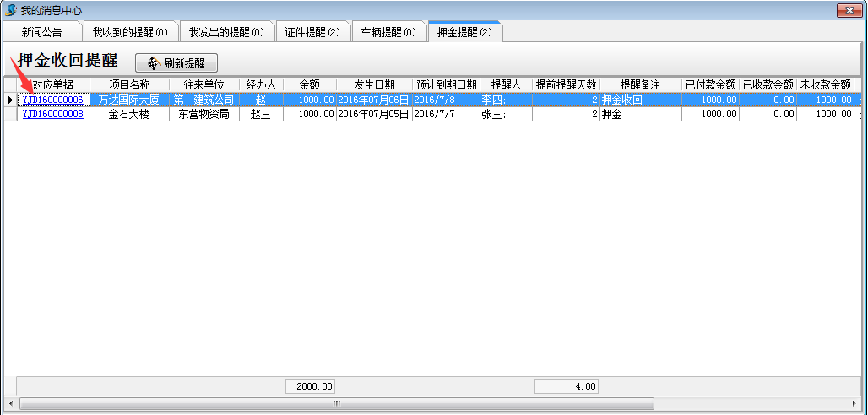Open document link YJD160000006
868x415 pixels.
click(x=52, y=100)
